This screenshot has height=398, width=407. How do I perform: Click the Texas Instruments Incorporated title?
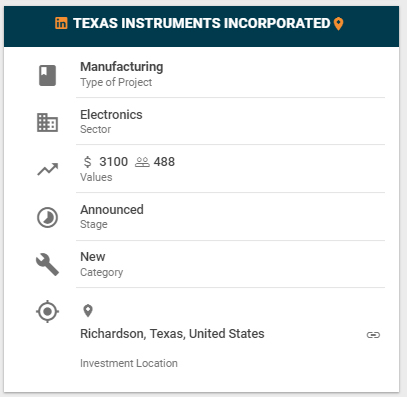[202, 23]
